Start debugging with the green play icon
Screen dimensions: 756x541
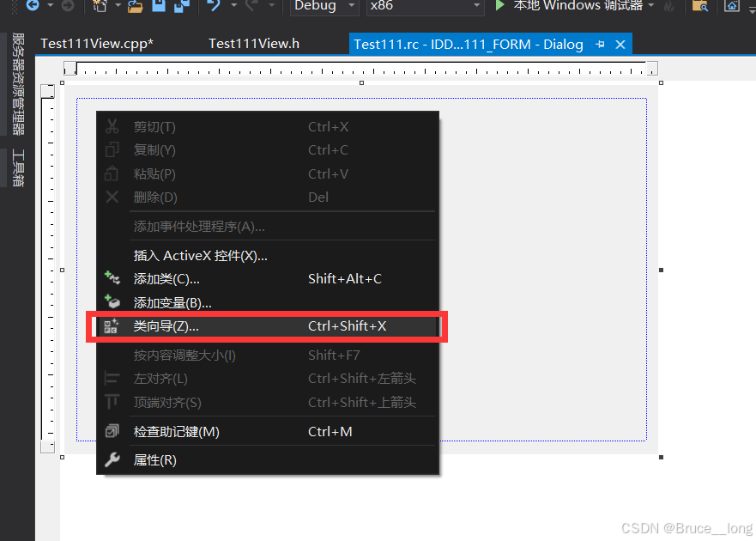point(499,7)
